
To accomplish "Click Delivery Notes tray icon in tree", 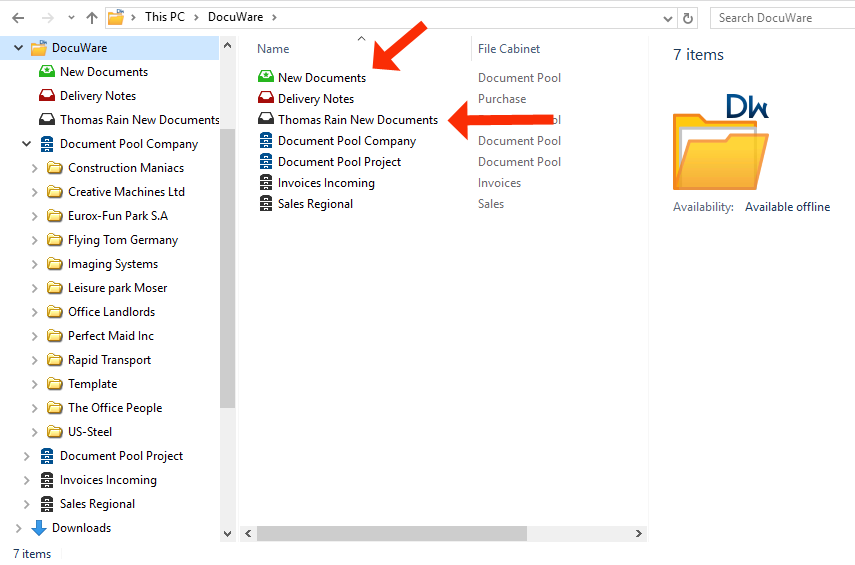I will click(47, 95).
